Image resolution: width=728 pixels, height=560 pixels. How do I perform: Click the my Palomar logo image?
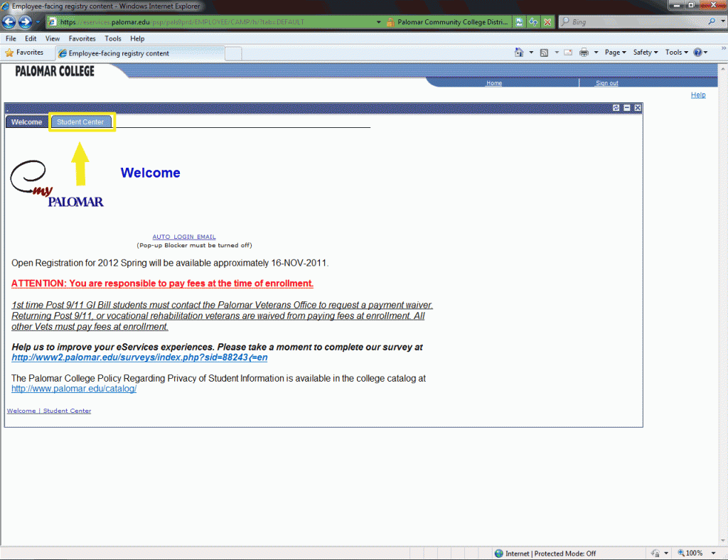pos(57,184)
